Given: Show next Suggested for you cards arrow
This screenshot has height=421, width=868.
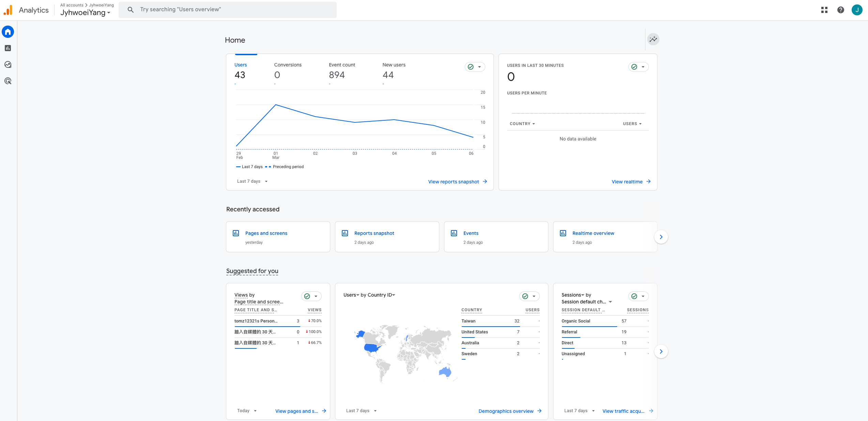Looking at the screenshot, I should click(661, 351).
